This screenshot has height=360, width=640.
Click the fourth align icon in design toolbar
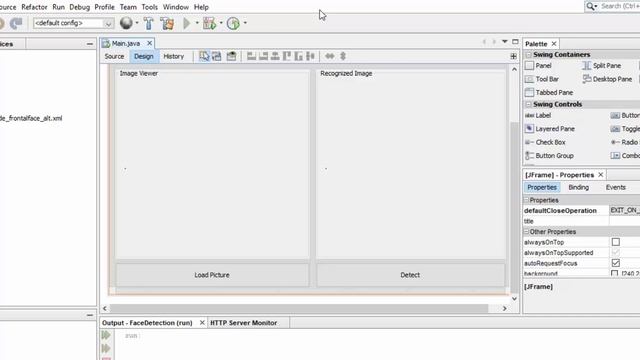[287, 56]
